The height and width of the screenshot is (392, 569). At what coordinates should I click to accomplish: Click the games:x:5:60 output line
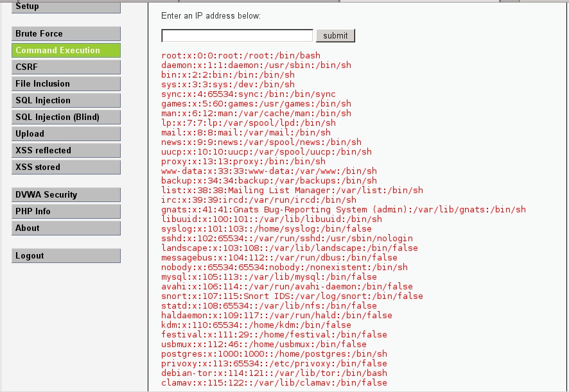pyautogui.click(x=256, y=104)
